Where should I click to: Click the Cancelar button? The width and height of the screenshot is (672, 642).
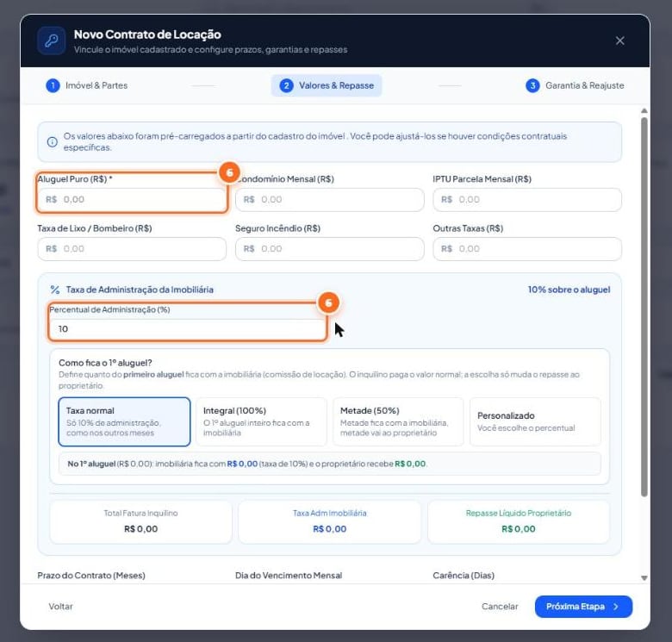click(x=500, y=607)
